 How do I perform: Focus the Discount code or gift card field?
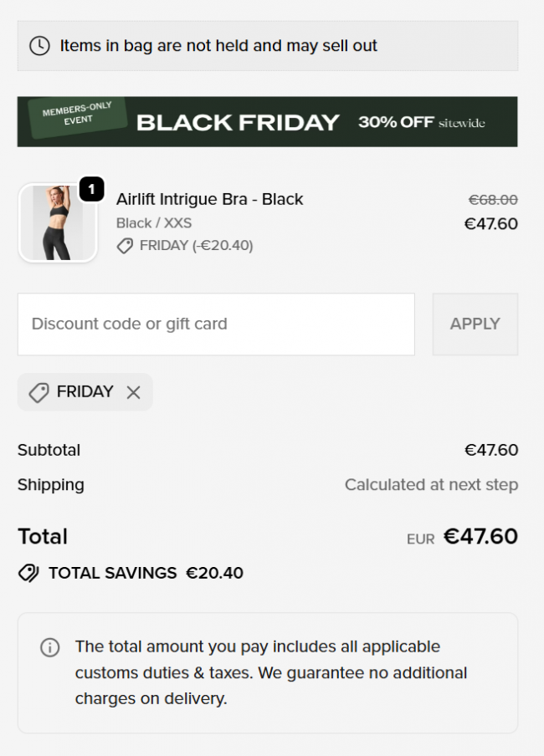216,324
